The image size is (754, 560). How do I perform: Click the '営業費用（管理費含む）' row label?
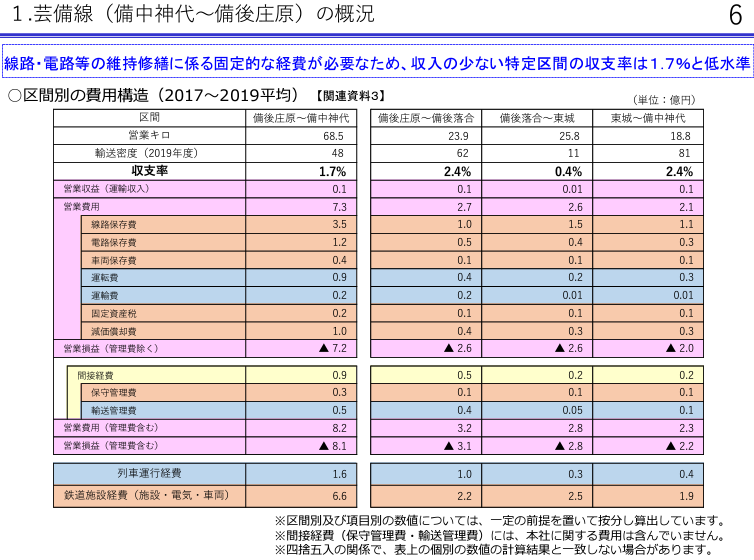click(111, 428)
